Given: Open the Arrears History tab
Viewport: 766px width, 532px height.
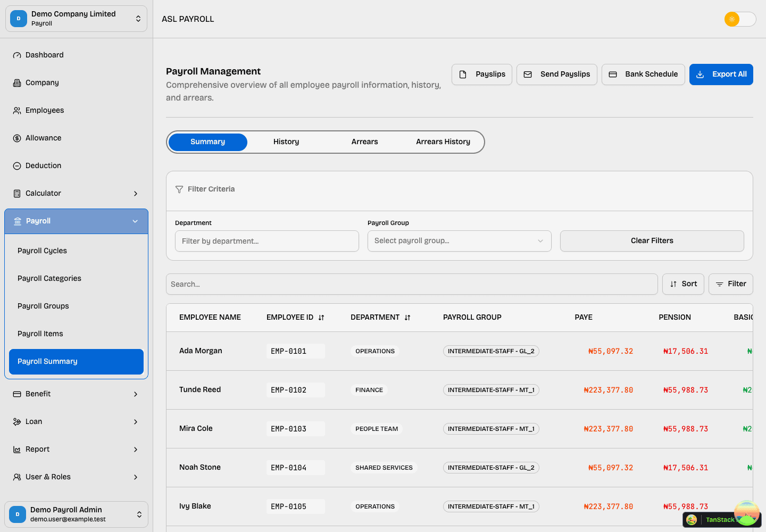Looking at the screenshot, I should pos(443,142).
